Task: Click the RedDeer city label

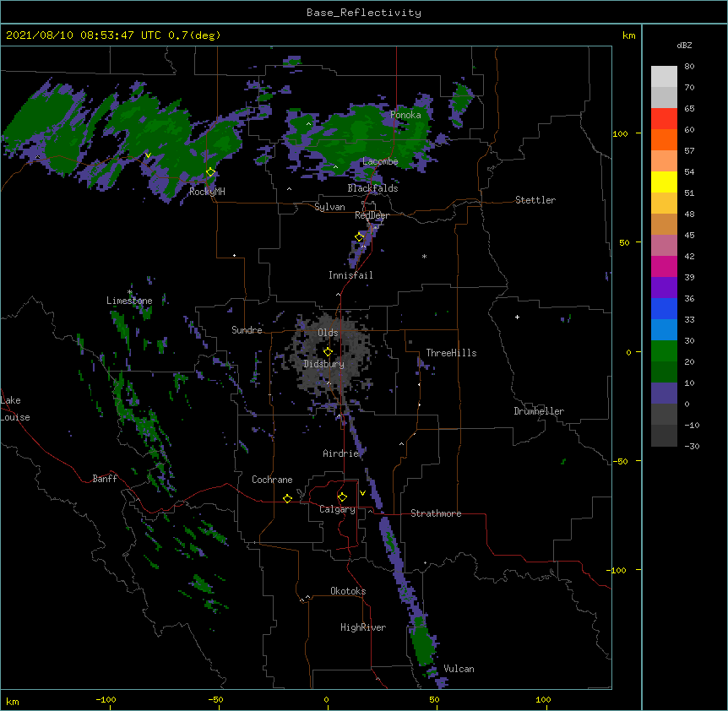Action: pyautogui.click(x=372, y=215)
